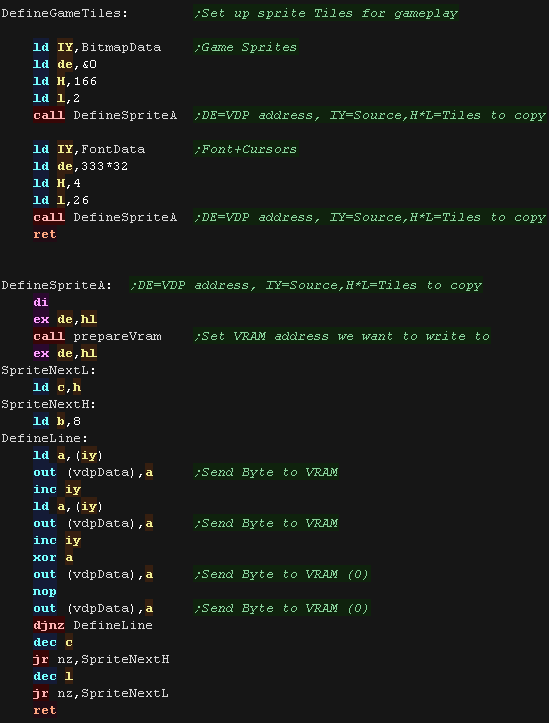Viewport: 549px width, 723px height.
Task: Click the first call DefineSpriteA instruction
Action: pos(105,115)
